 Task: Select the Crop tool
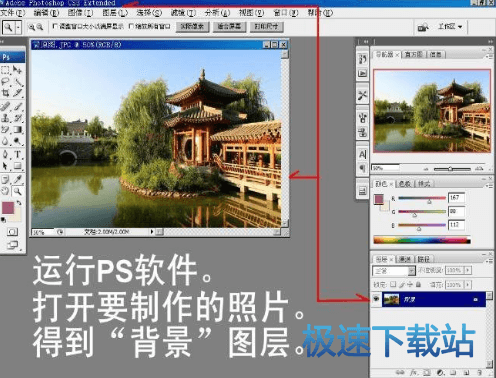tap(5, 93)
